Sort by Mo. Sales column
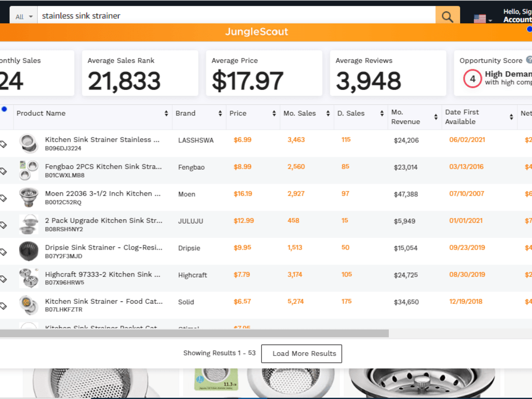 (328, 113)
